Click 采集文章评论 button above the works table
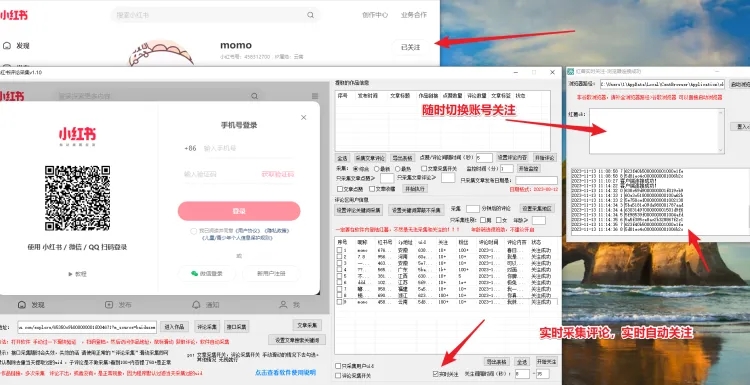 click(370, 158)
